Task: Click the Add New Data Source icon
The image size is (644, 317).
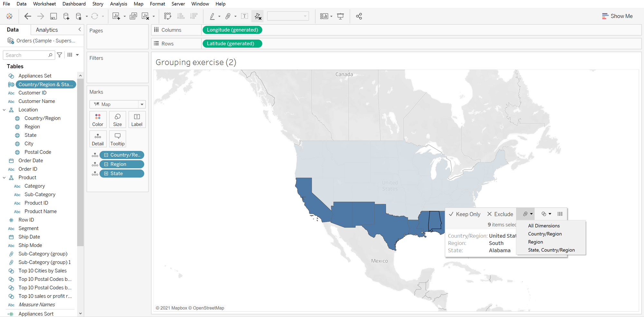Action: click(66, 16)
